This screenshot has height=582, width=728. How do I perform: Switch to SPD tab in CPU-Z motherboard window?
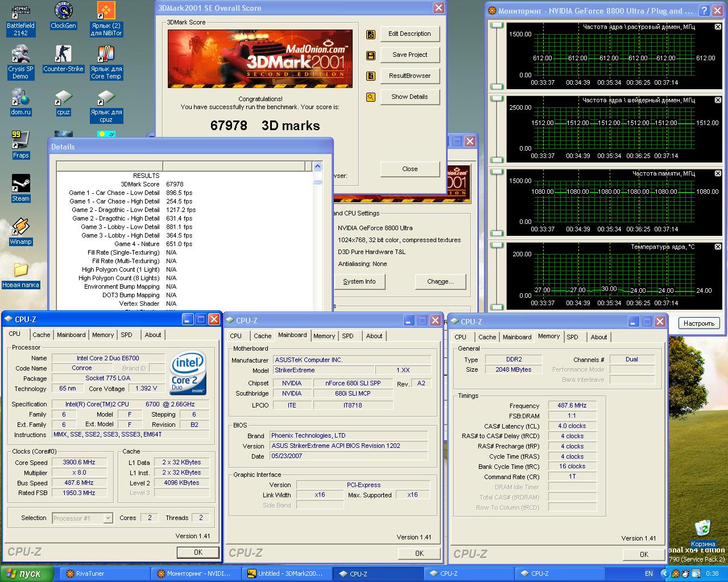click(x=348, y=336)
